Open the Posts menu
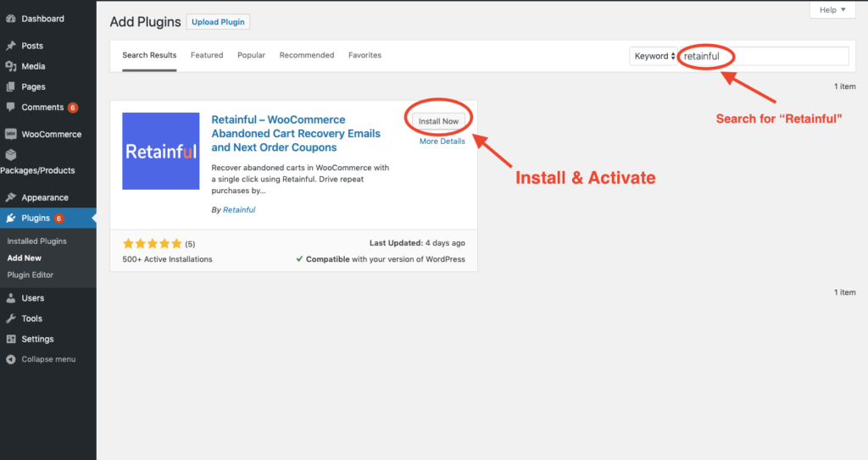868x460 pixels. [32, 46]
